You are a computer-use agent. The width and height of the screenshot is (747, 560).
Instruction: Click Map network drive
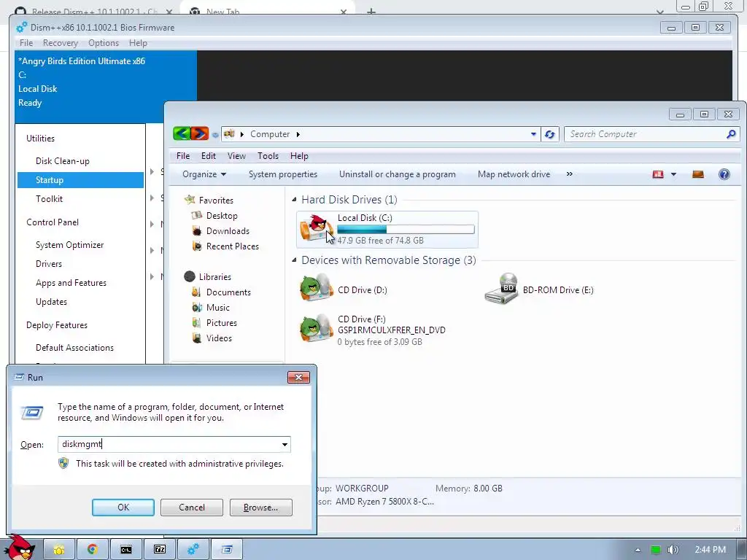pyautogui.click(x=514, y=174)
